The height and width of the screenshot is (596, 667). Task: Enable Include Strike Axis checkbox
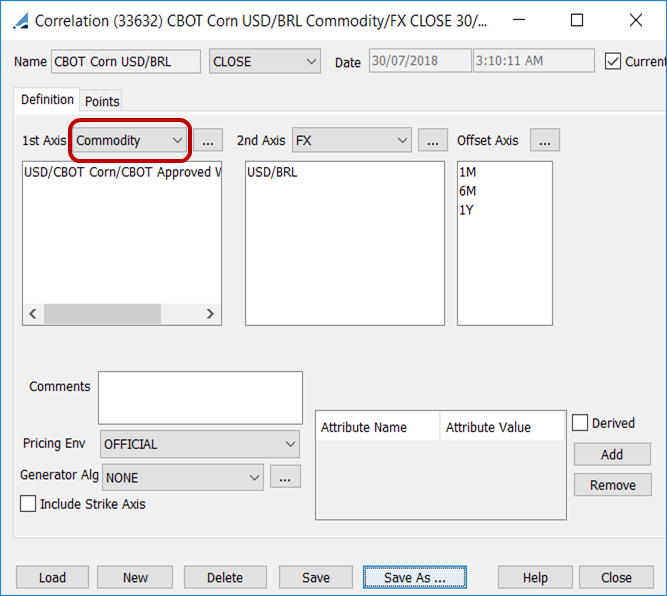coord(28,504)
